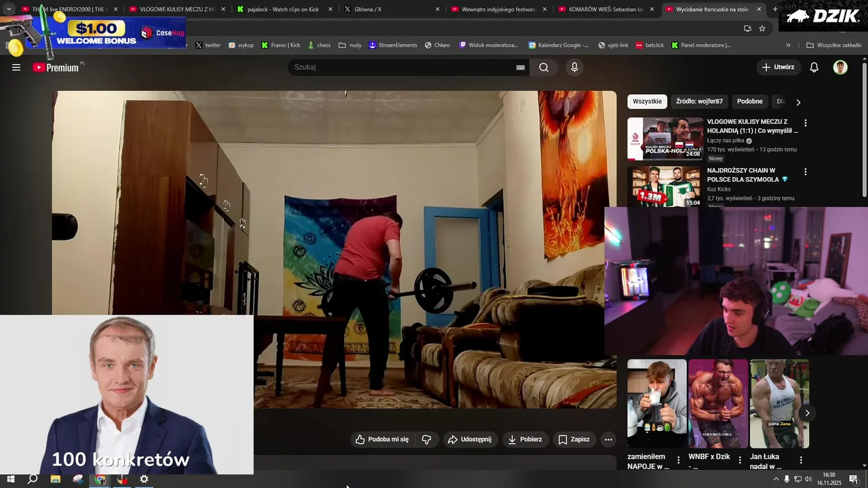The image size is (868, 488).
Task: Switch to pajalock Kick clips tab
Action: point(283,9)
